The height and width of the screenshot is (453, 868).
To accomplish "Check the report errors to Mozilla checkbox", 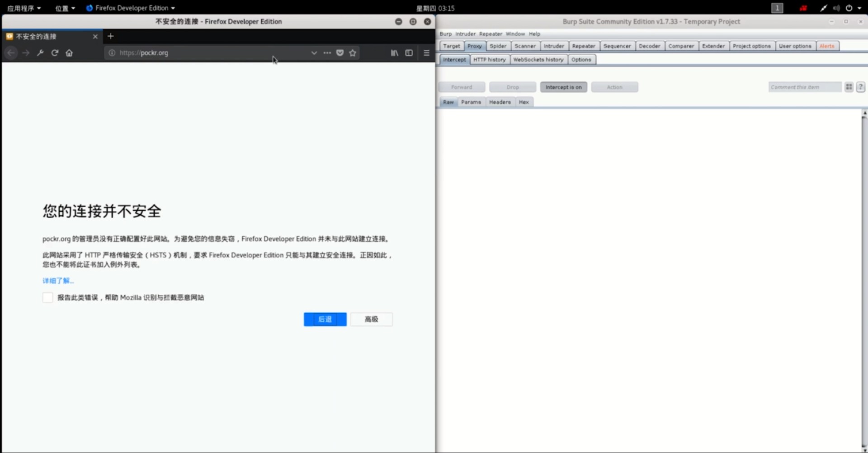I will tap(47, 297).
